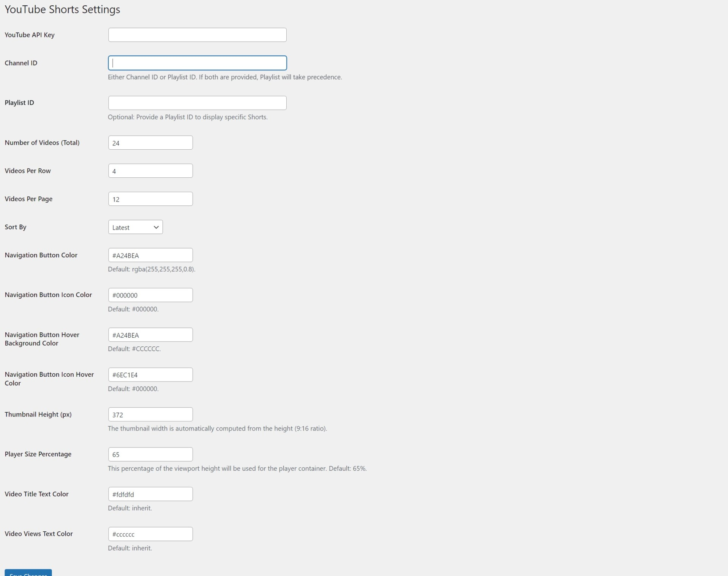Click the Videos Per Page field
This screenshot has width=728, height=576.
click(151, 199)
